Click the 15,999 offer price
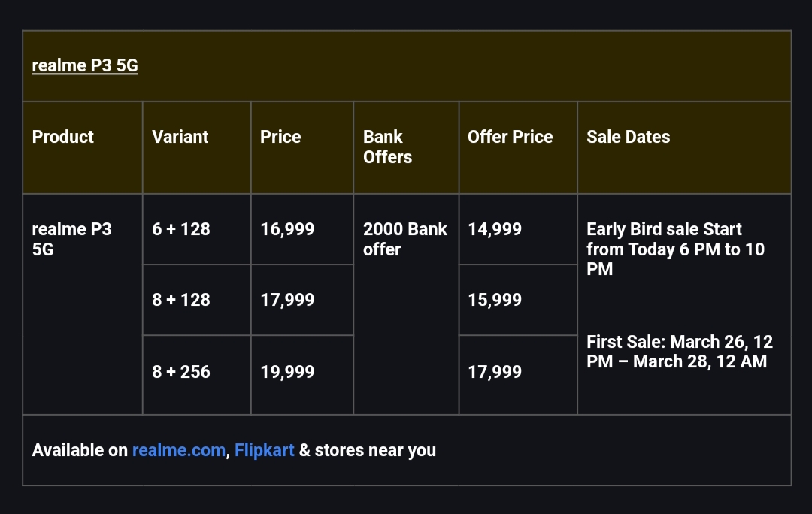This screenshot has width=812, height=514. (x=495, y=300)
